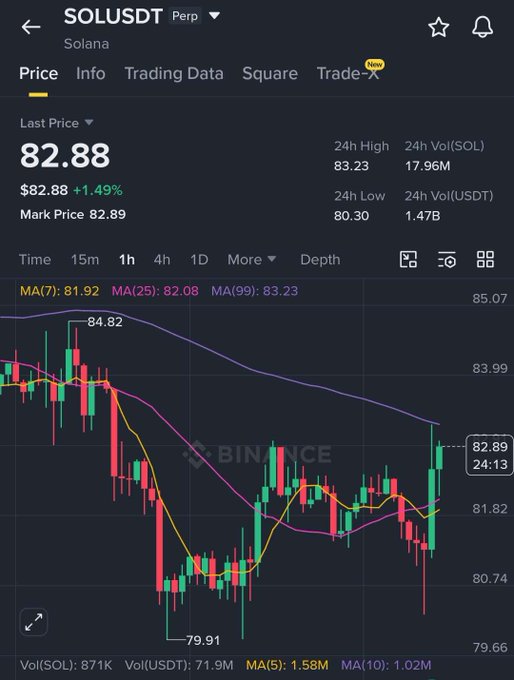Tap the 24h Vol(SOL) value 17.96M
The width and height of the screenshot is (514, 680).
(x=428, y=166)
